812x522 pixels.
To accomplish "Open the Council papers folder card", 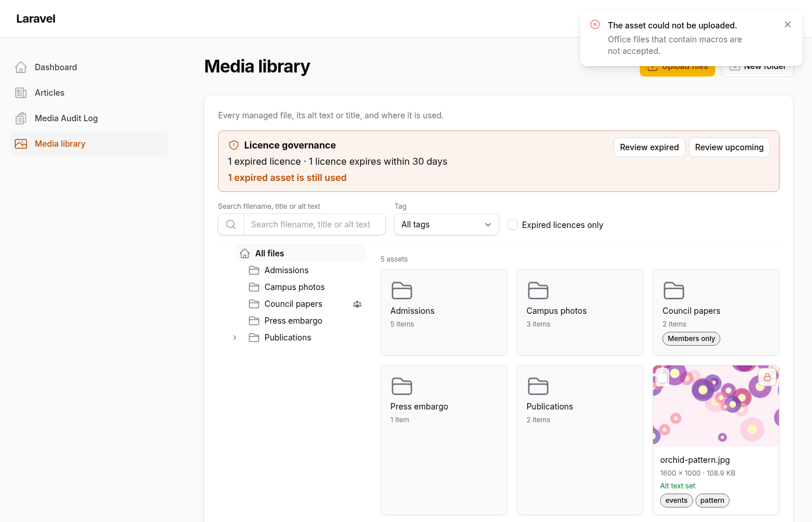I will click(716, 312).
